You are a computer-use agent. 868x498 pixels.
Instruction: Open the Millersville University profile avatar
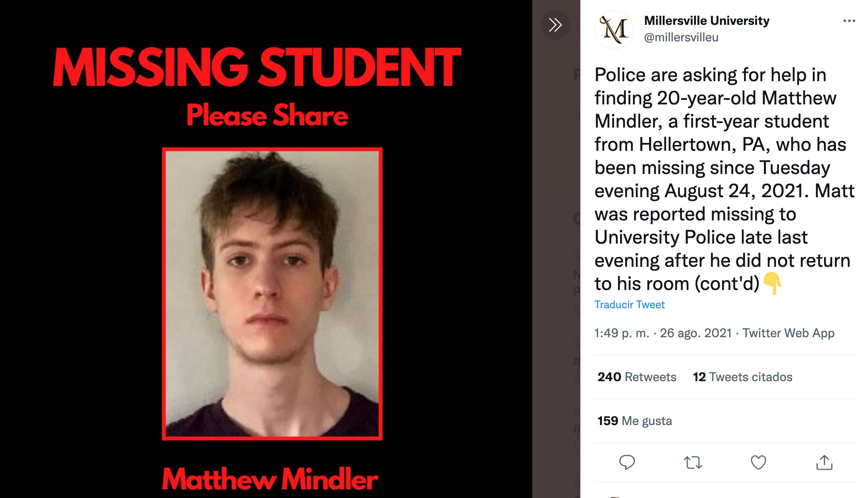pos(614,30)
